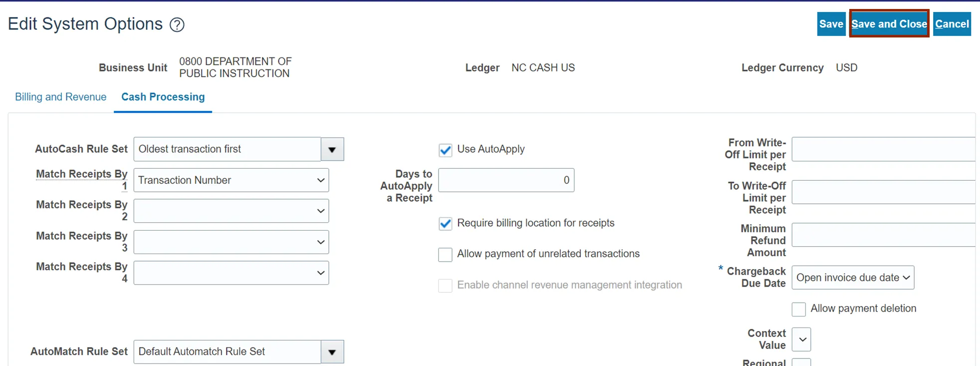Switch to the Billing and Revenue tab
This screenshot has width=980, height=366.
pos(60,97)
